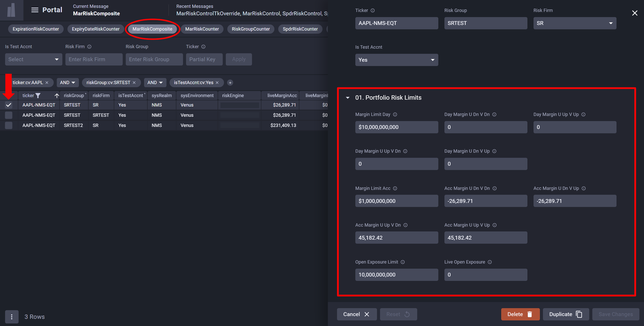Check the row with riskFirm SRTEST
Screen dimensions: 644x326
tap(9, 115)
